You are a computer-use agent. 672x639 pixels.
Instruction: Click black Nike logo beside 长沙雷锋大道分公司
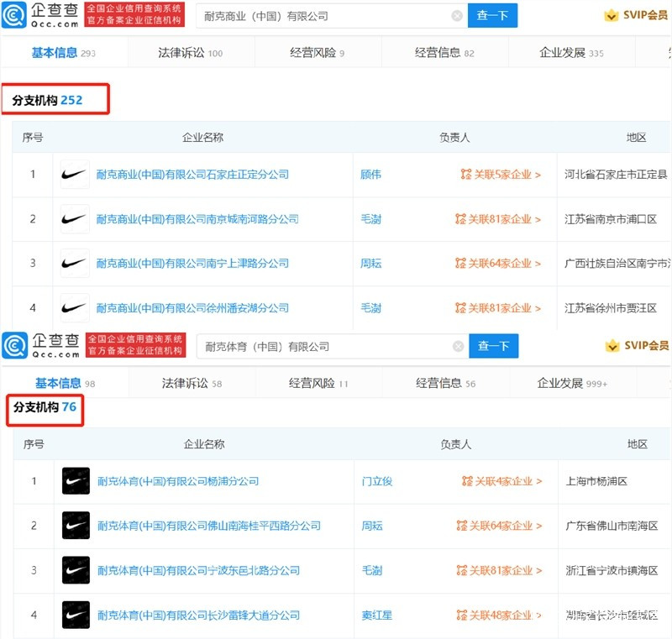point(76,615)
